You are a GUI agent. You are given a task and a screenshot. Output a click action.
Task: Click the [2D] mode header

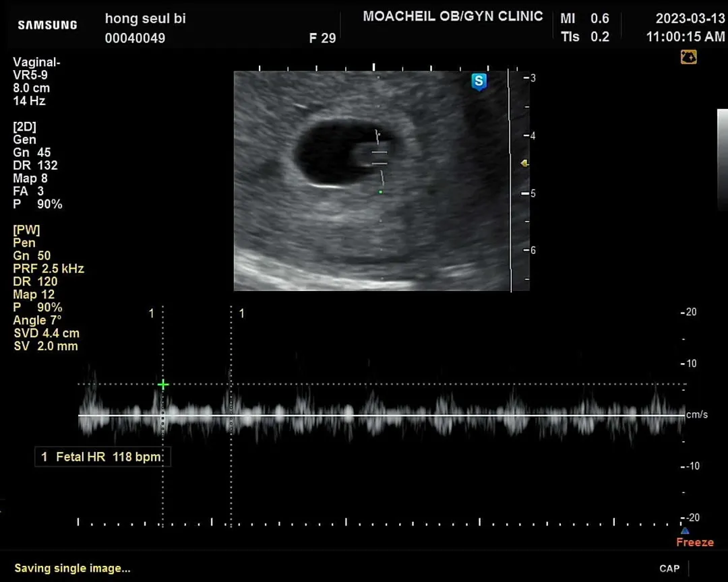point(25,127)
